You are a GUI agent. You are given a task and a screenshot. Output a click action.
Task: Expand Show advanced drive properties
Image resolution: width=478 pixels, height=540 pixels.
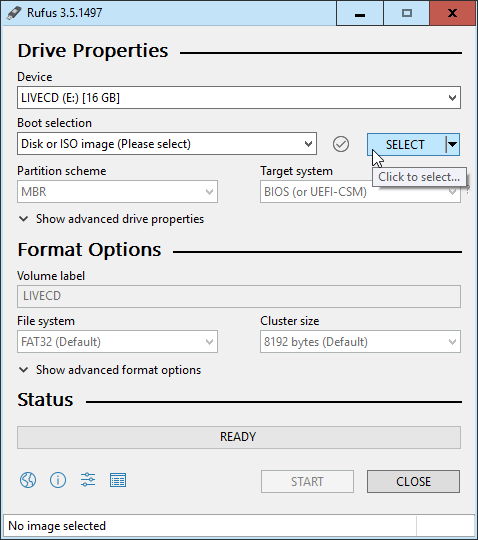coord(111,219)
